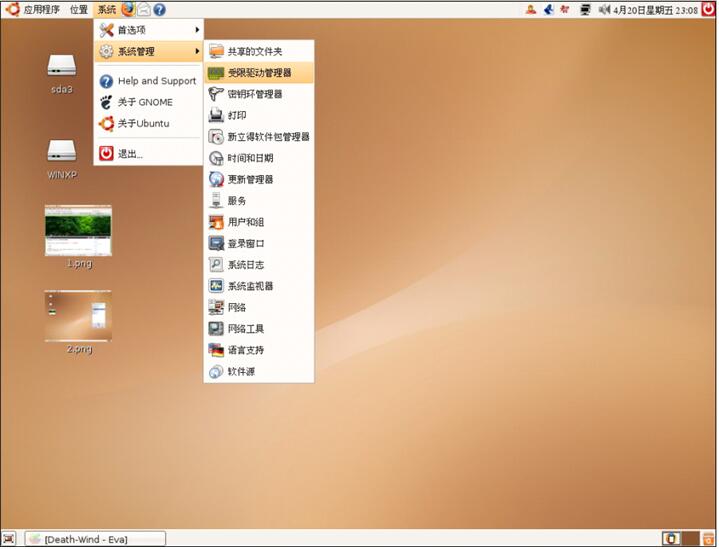Click the trash icon in bottom panel
Image resolution: width=719 pixels, height=549 pixels.
click(708, 539)
